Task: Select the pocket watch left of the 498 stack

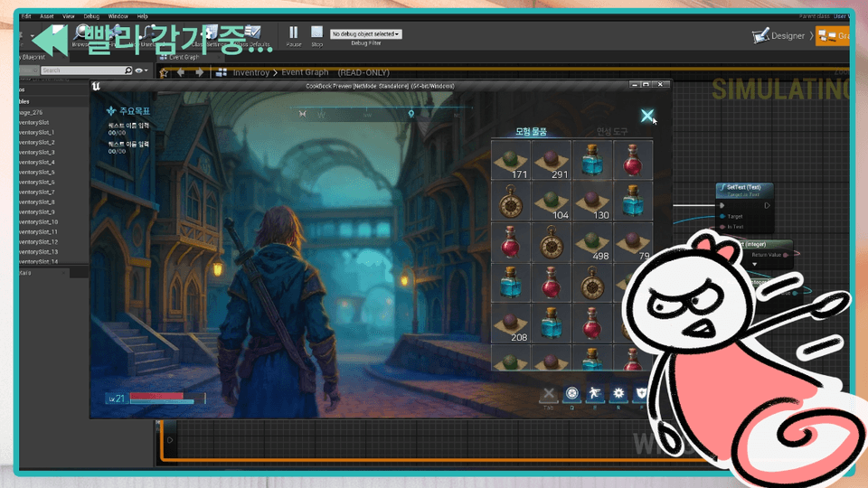Action: (x=552, y=242)
